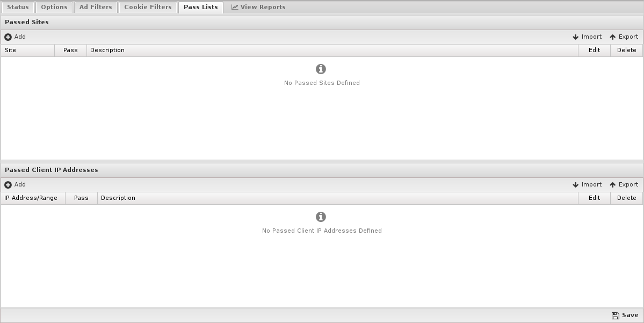Open View Reports with the chart icon
The width and height of the screenshot is (644, 323).
(258, 7)
